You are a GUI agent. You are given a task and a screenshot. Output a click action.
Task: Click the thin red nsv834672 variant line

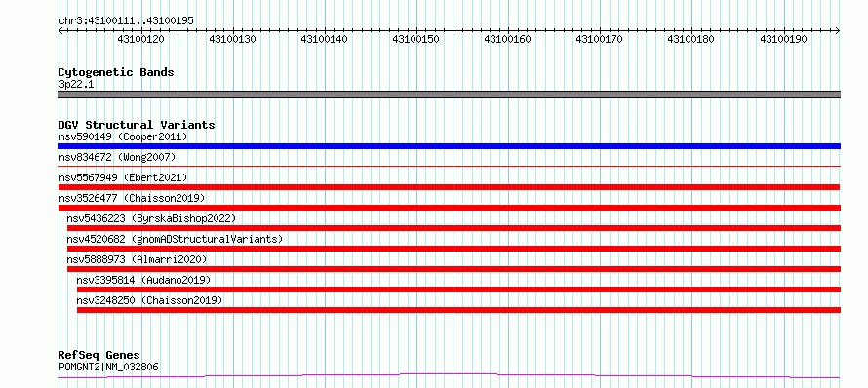(449, 166)
